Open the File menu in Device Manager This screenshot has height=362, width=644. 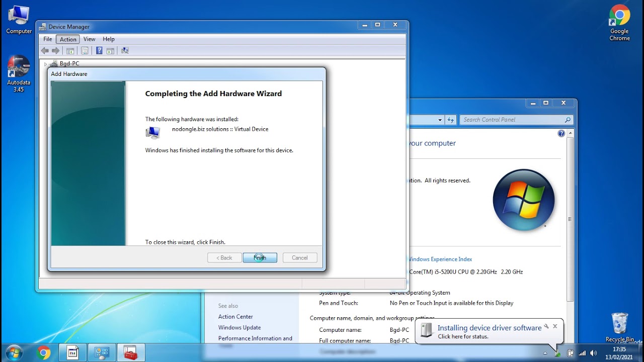tap(48, 39)
